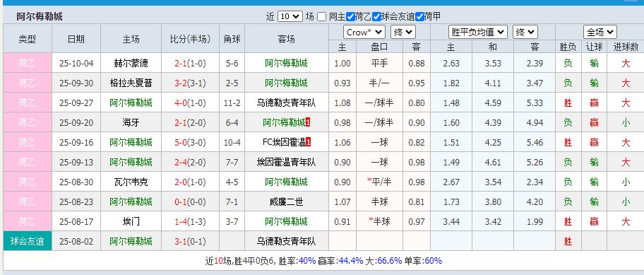Open the 瓦尔韦克 team link
Image resolution: width=644 pixels, height=275 pixels.
tap(131, 182)
